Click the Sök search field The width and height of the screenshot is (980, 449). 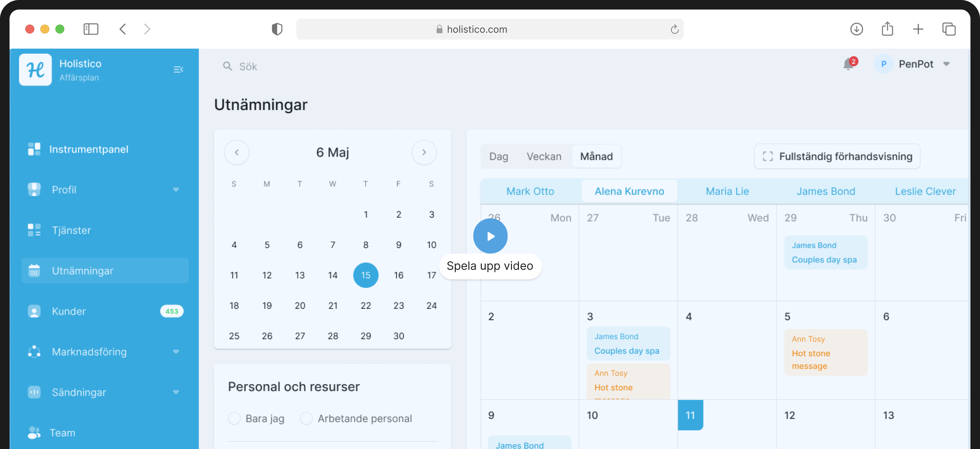pyautogui.click(x=248, y=67)
